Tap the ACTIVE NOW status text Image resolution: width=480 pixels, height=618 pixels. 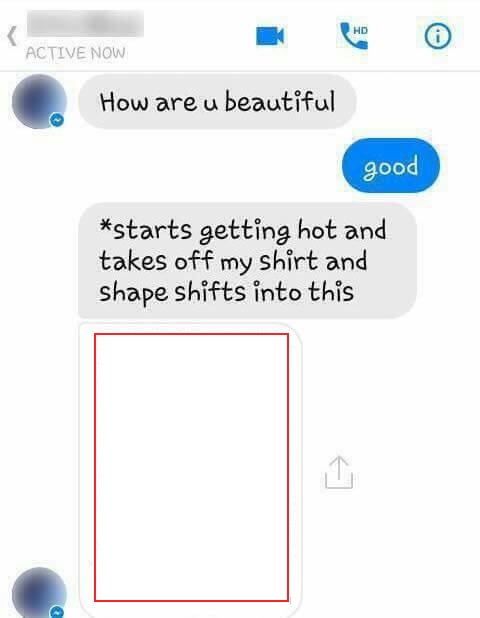[x=75, y=53]
